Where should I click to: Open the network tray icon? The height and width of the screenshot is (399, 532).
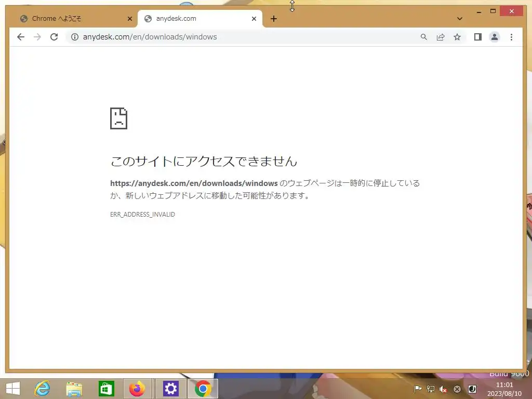point(431,389)
